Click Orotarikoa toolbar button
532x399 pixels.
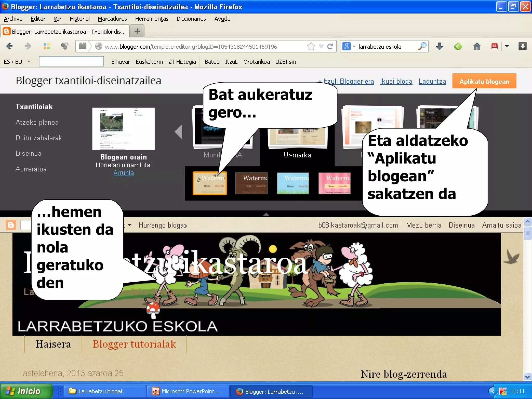pyautogui.click(x=256, y=62)
